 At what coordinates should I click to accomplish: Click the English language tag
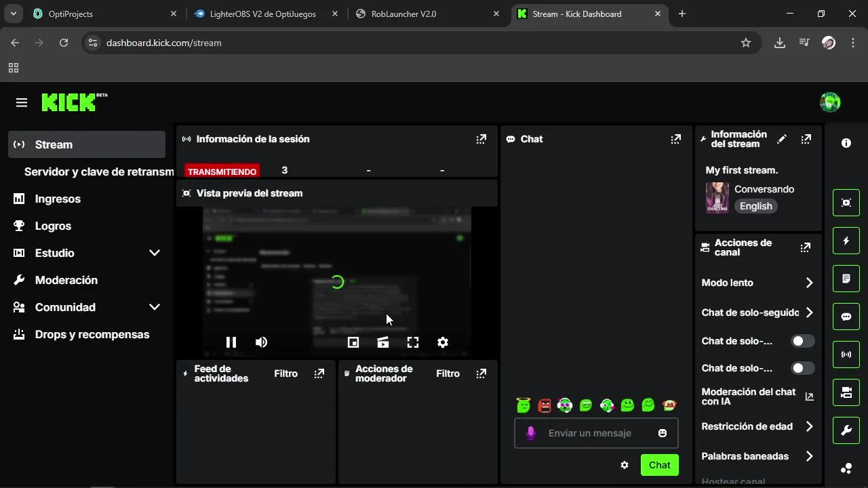point(756,206)
